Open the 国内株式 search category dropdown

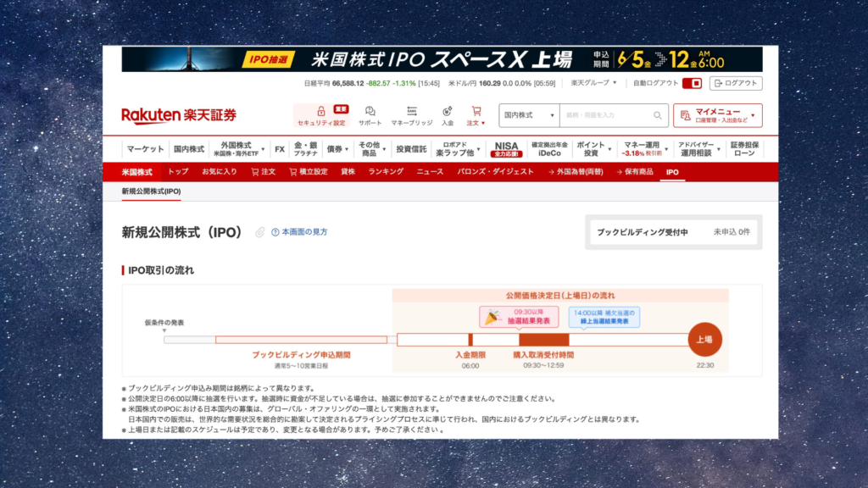(529, 115)
